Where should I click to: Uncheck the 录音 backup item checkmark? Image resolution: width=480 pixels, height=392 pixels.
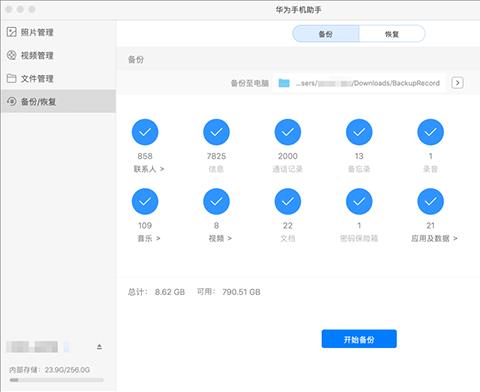coord(430,132)
